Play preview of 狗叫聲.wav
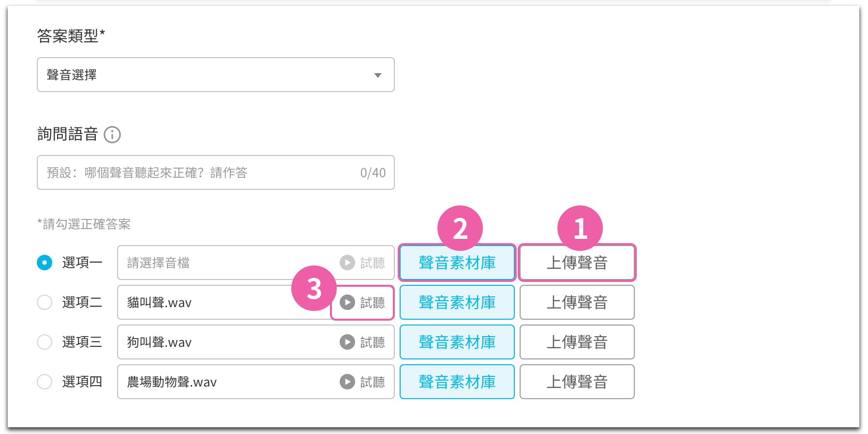Screen dimensions: 868x434 (x=347, y=342)
